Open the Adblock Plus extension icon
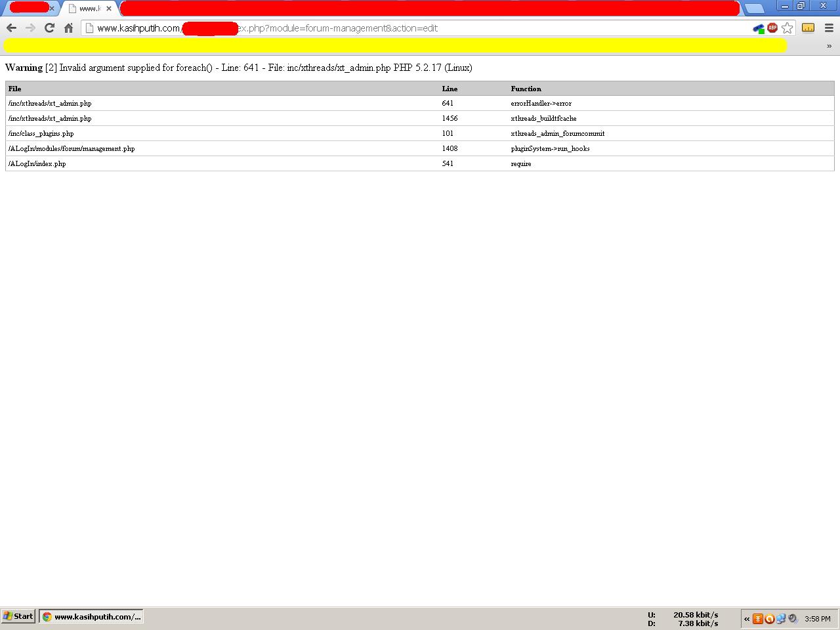This screenshot has height=630, width=840. point(772,28)
